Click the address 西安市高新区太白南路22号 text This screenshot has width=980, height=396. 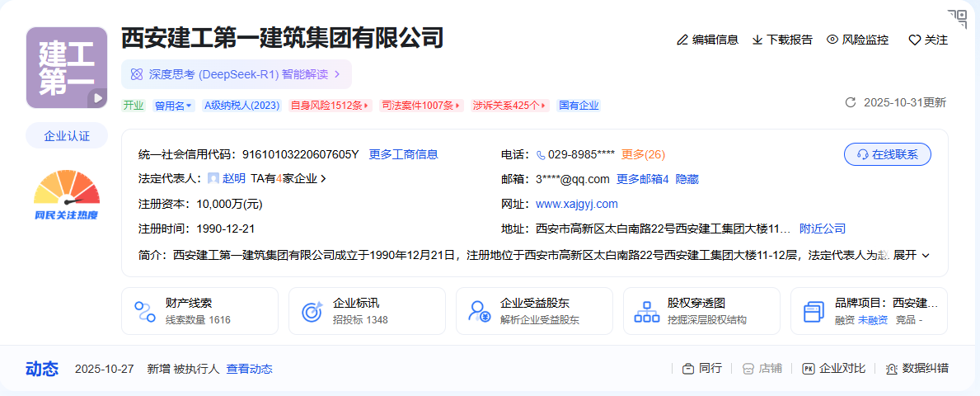[663, 229]
